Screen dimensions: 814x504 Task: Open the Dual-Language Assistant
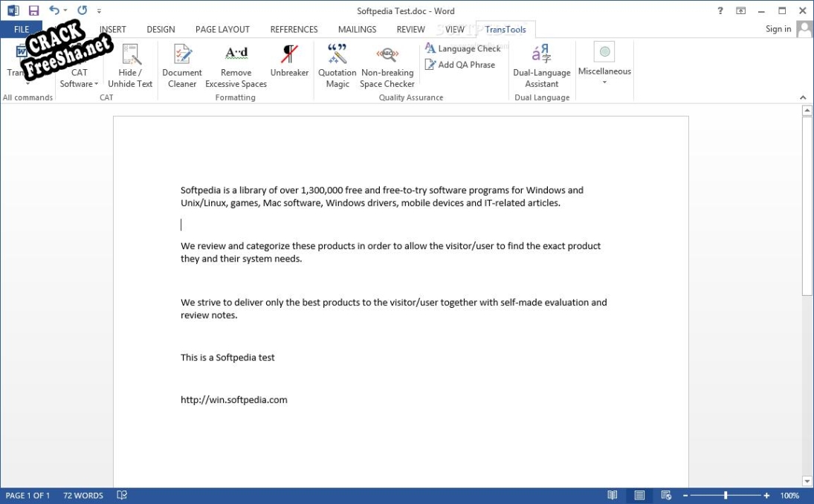pos(541,54)
